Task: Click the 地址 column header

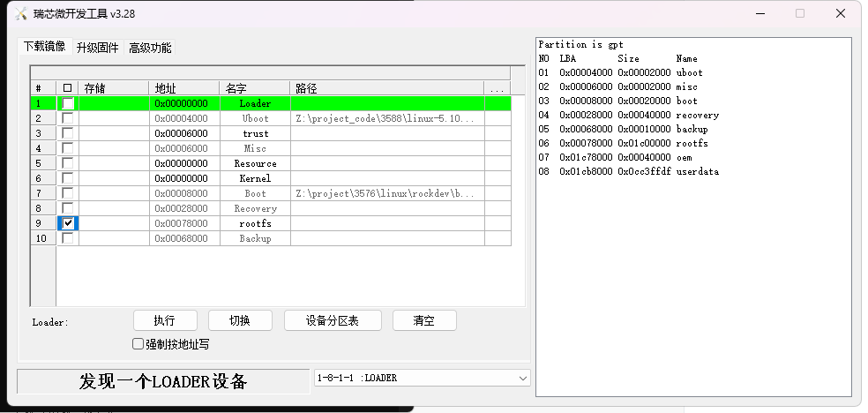Action: pos(184,88)
